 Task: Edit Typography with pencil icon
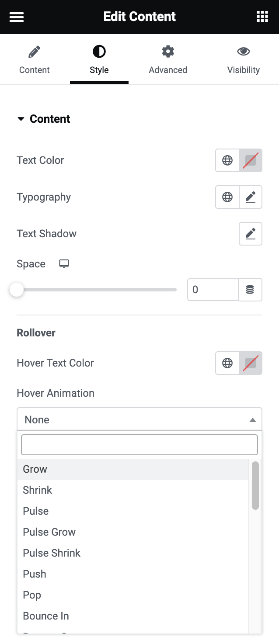pyautogui.click(x=251, y=197)
